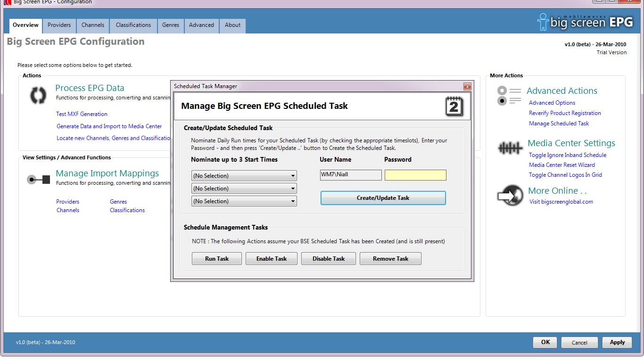644x362 pixels.
Task: Click the calendar icon in Scheduled Task Manager
Action: pyautogui.click(x=454, y=106)
